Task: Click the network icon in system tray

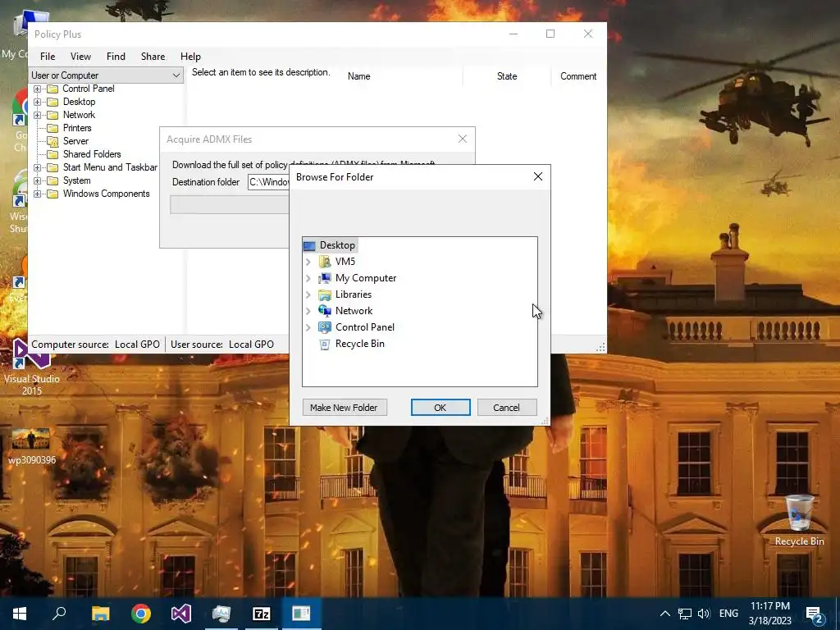Action: pos(685,614)
